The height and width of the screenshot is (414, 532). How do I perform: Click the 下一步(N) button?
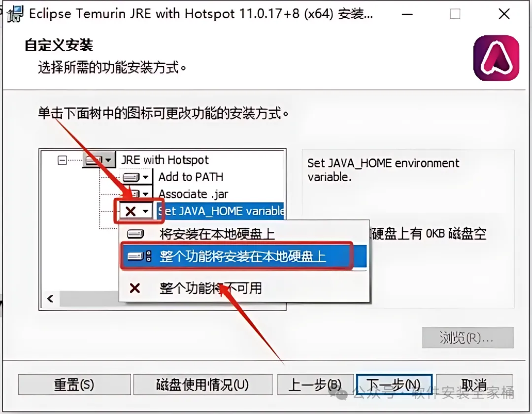[x=394, y=384]
